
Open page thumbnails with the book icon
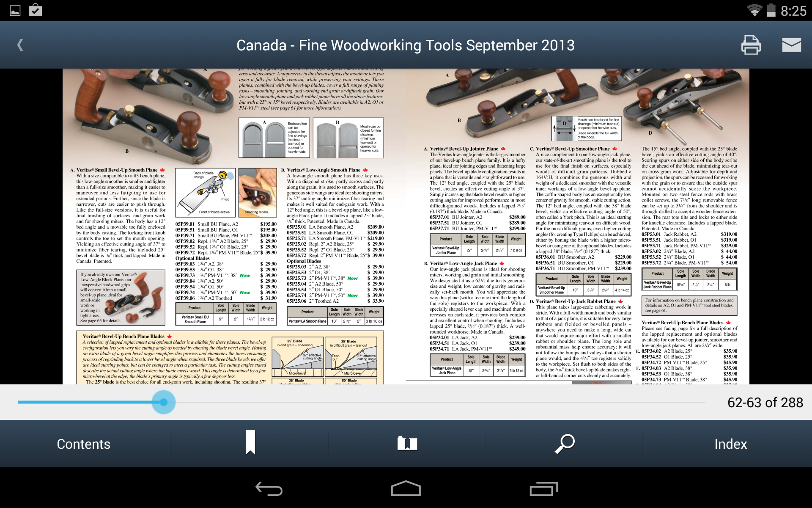coord(407,443)
